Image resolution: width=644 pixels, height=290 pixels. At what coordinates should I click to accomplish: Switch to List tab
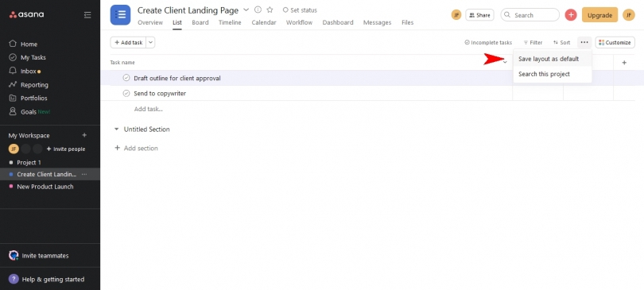coord(177,22)
